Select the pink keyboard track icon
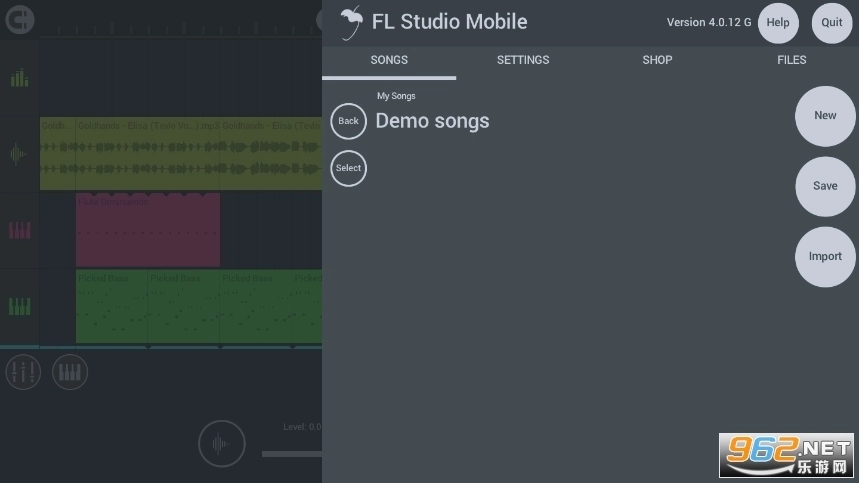859x483 pixels. [x=19, y=230]
